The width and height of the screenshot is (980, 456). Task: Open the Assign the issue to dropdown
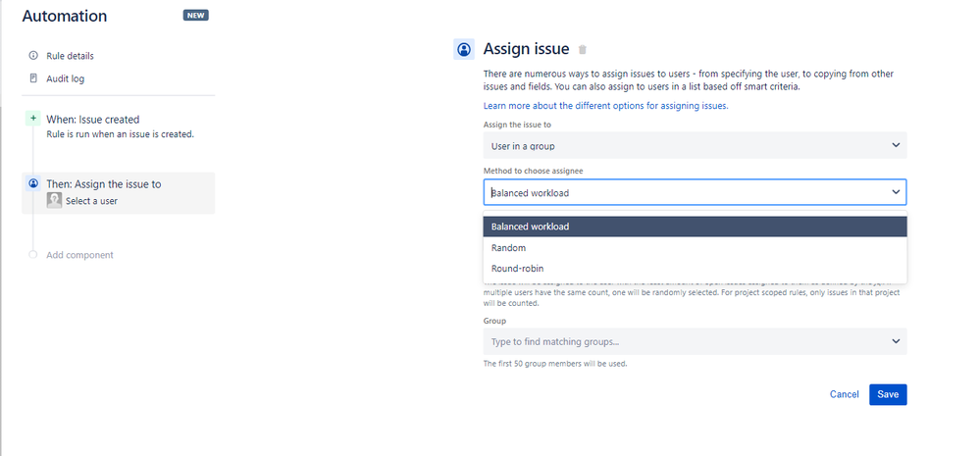[695, 145]
